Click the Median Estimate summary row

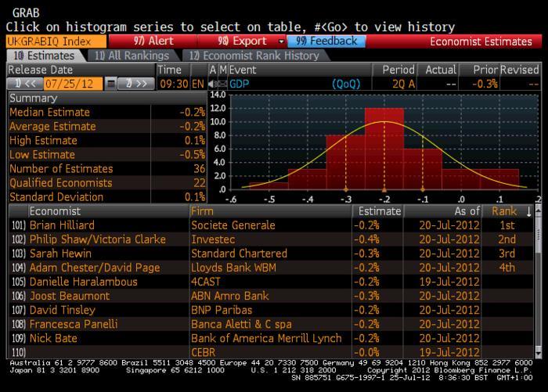click(107, 112)
